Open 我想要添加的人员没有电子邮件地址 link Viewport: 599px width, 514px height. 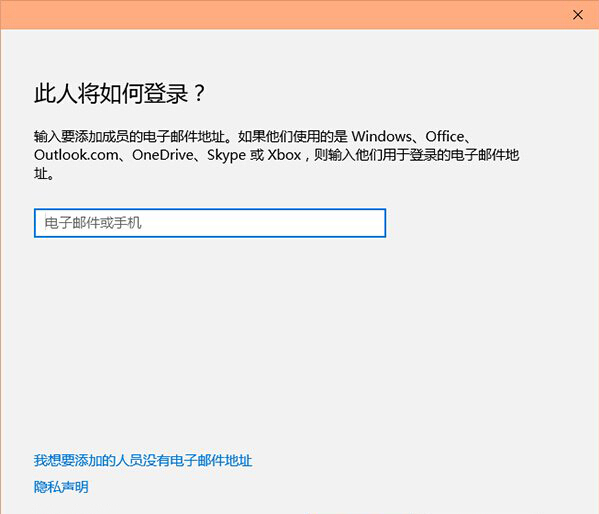click(143, 460)
